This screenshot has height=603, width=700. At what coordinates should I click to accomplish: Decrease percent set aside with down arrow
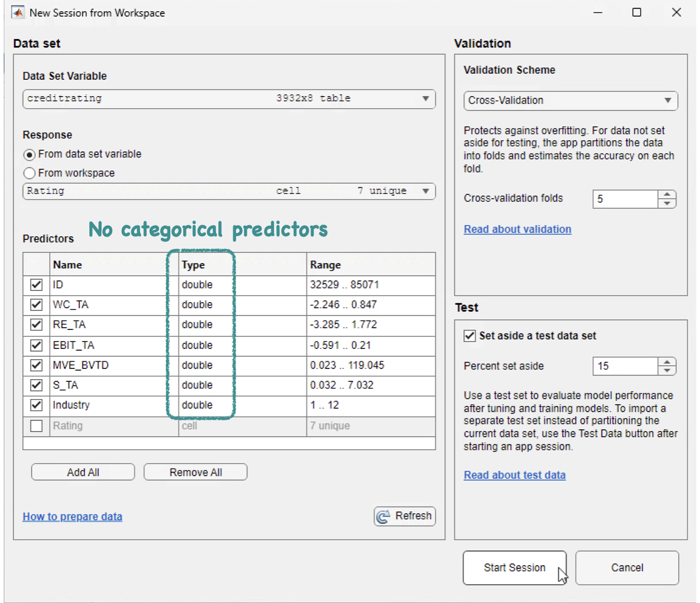pos(667,371)
